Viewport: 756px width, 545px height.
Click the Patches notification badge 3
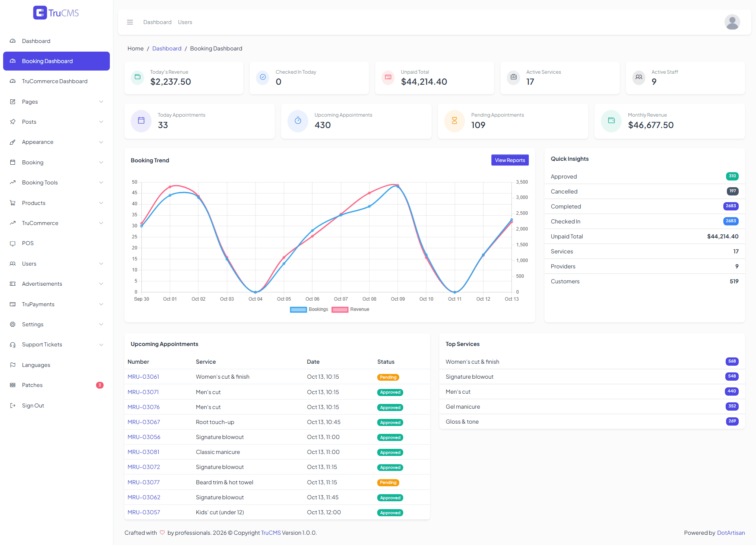click(x=100, y=385)
